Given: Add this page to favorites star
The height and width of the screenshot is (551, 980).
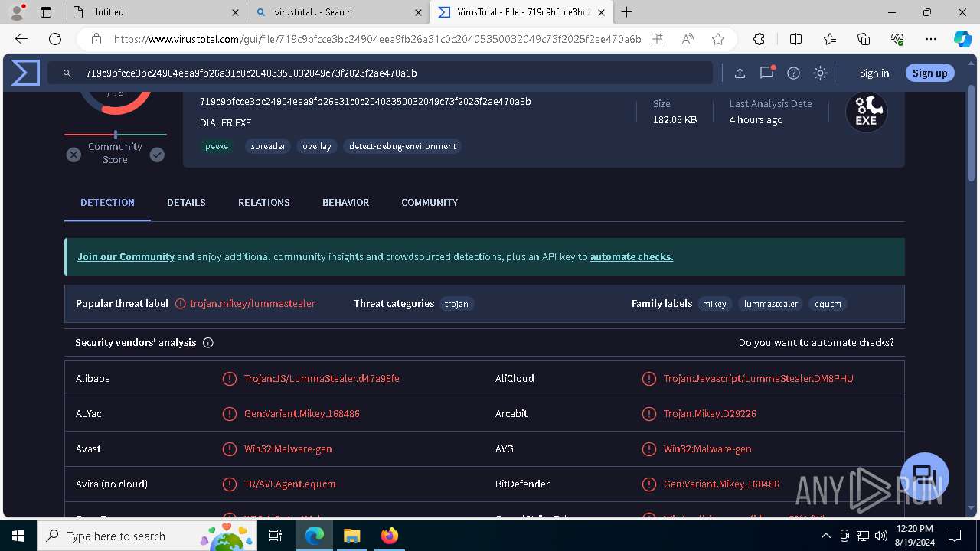Looking at the screenshot, I should coord(717,39).
